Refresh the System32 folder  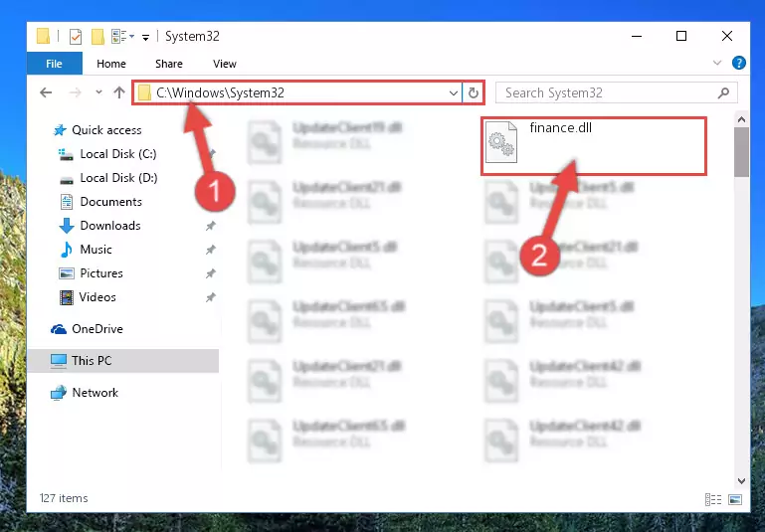click(474, 92)
